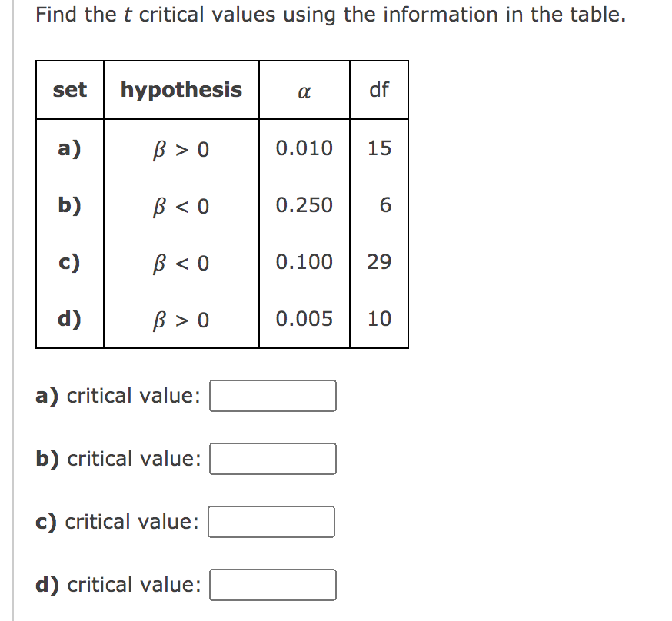Select the df value 29 in row c)
Screen dimensions: 672x621
tap(380, 262)
